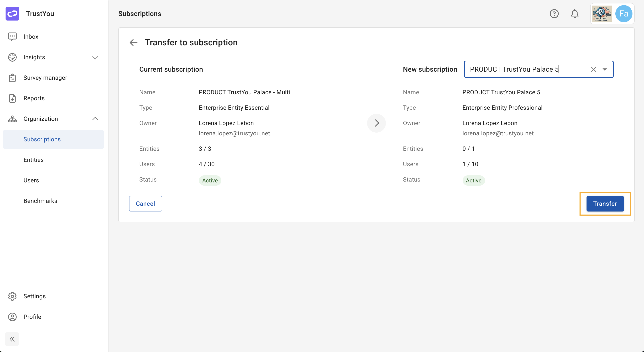644x352 pixels.
Task: Click new subscription owner Lorena Lopez Lebon
Action: point(490,123)
